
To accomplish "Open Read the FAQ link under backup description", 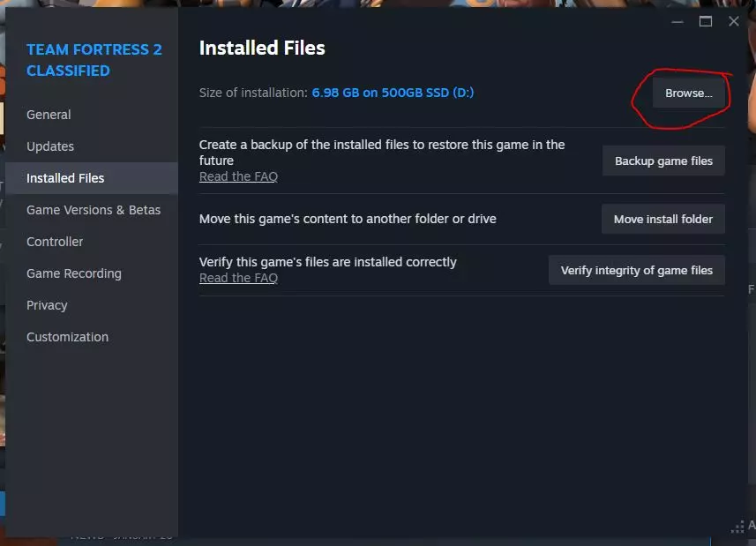I will 238,176.
